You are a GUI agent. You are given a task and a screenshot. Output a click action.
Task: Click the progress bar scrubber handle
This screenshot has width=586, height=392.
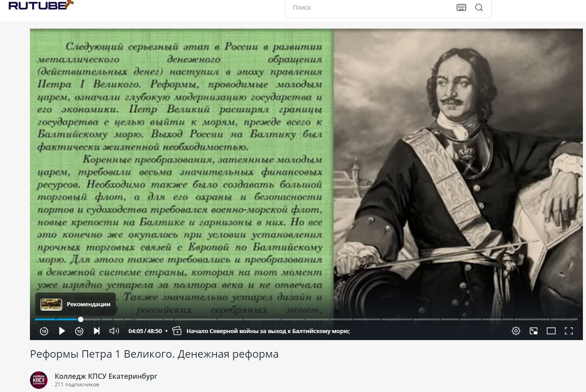81,319
